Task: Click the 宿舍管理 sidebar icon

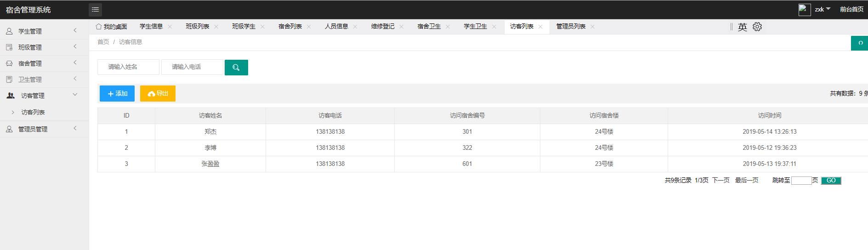Action: coord(9,63)
